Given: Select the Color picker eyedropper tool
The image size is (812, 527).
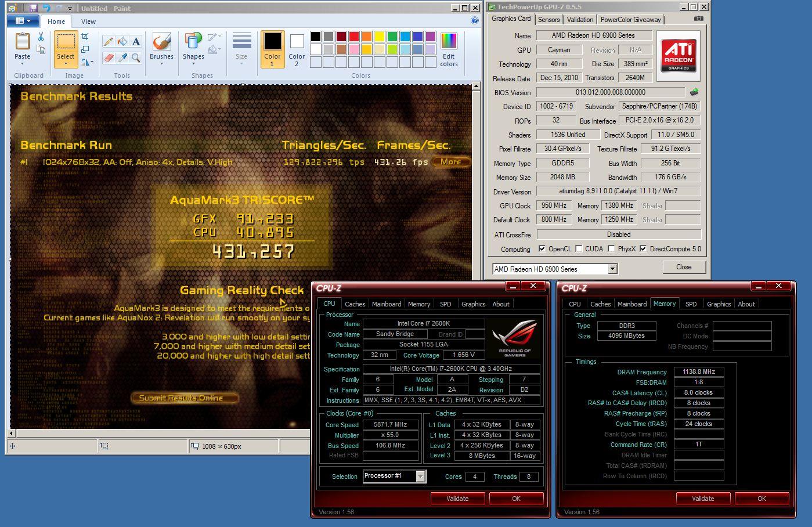Looking at the screenshot, I should click(x=122, y=57).
